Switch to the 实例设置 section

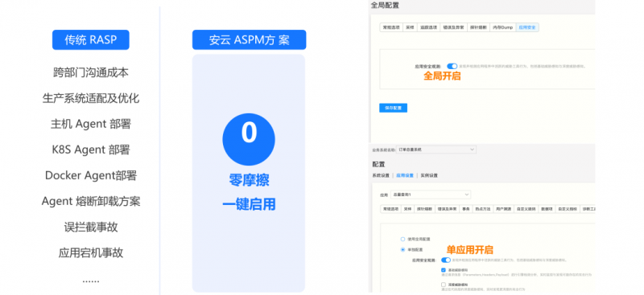[429, 175]
